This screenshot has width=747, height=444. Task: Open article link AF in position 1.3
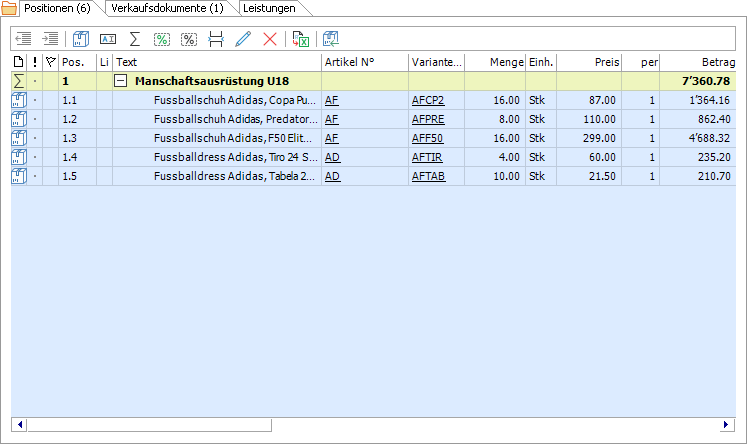tap(332, 138)
